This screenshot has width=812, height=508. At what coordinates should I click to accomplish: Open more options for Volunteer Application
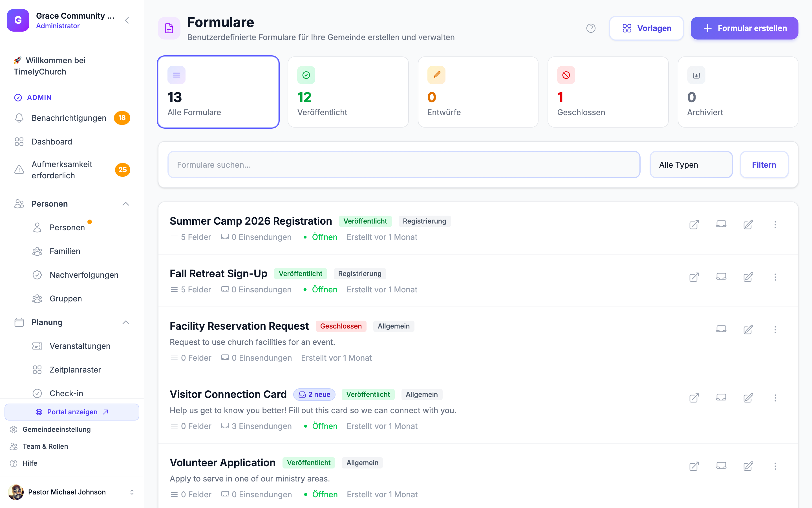pyautogui.click(x=775, y=466)
